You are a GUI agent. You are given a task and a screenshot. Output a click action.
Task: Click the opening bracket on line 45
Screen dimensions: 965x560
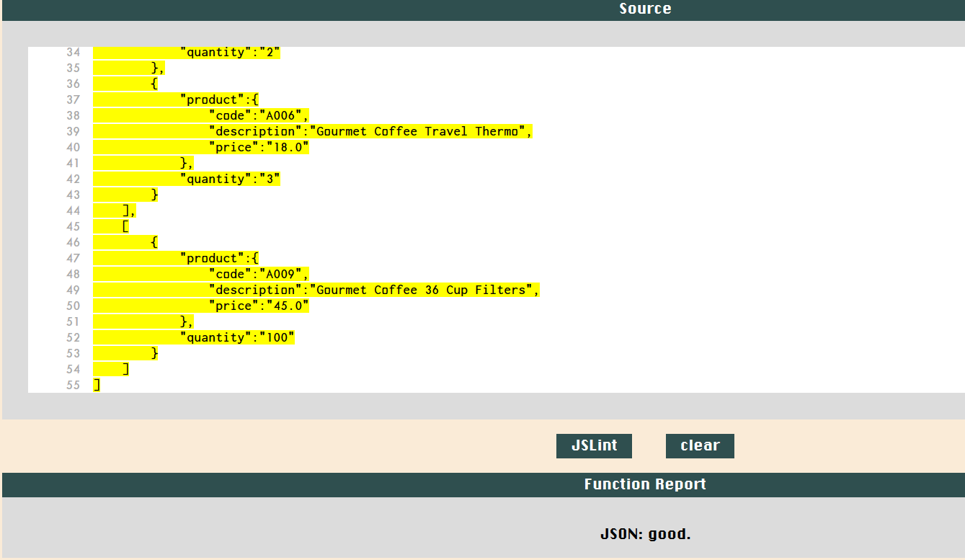pos(125,226)
